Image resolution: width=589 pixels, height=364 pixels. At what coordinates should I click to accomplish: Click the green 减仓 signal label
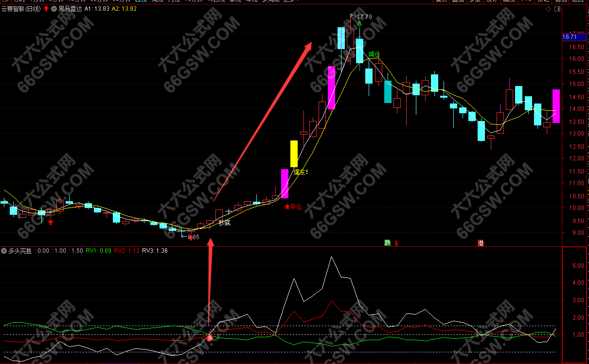(374, 54)
